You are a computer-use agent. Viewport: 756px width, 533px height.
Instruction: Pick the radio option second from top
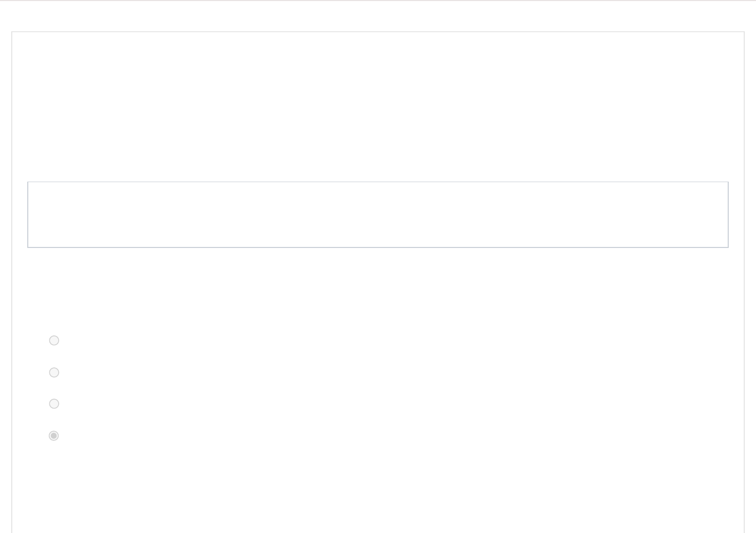click(x=54, y=372)
